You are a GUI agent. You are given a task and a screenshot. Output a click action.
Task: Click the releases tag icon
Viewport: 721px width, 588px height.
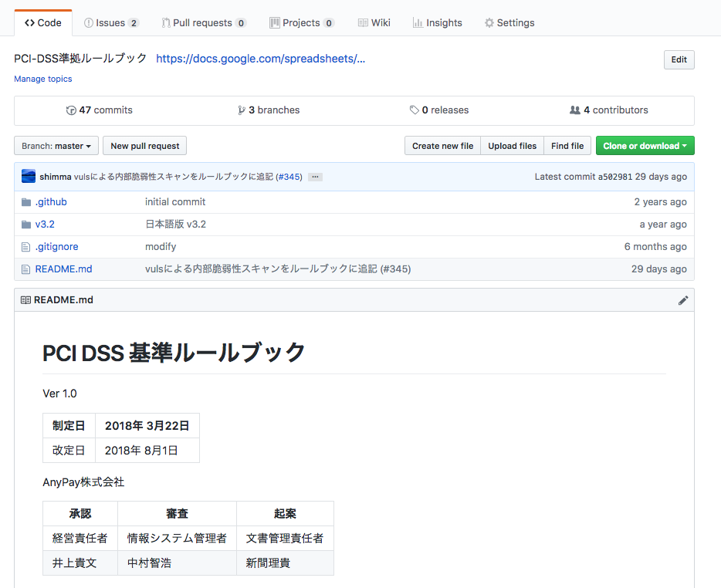[415, 110]
